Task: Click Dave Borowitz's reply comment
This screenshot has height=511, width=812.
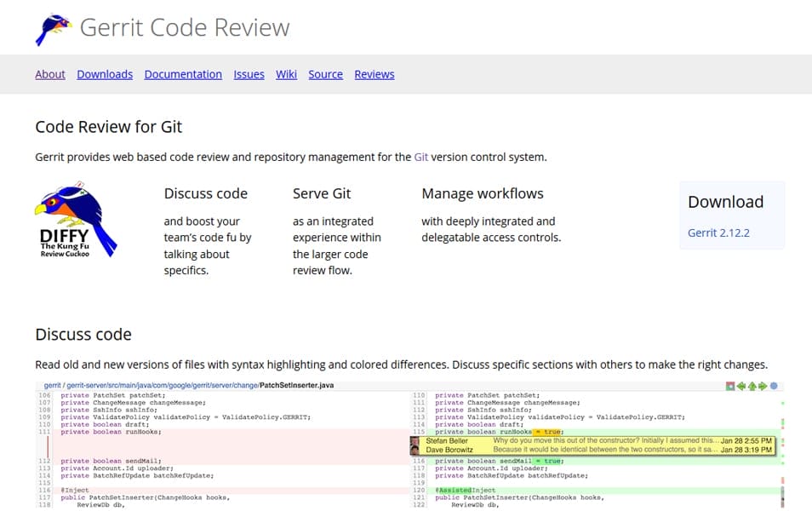Action: tap(605, 450)
